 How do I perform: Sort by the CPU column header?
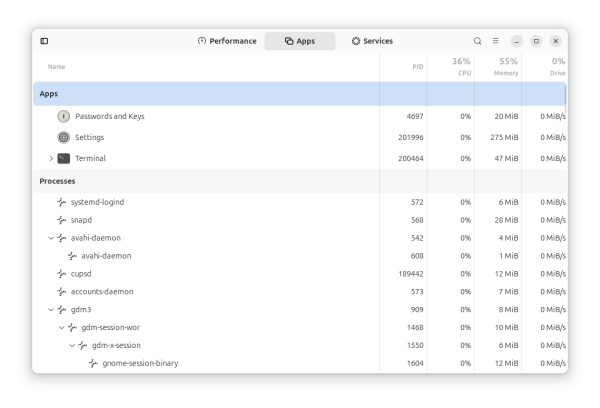pos(462,67)
